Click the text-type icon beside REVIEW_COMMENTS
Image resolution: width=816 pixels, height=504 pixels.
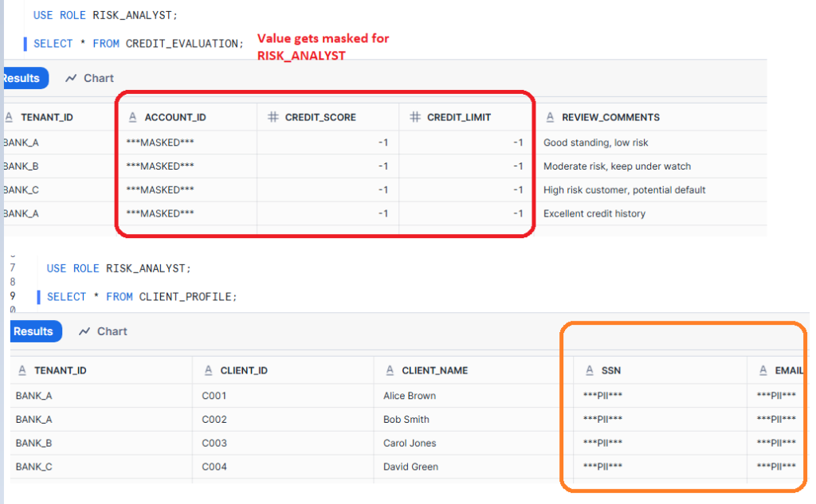click(550, 116)
